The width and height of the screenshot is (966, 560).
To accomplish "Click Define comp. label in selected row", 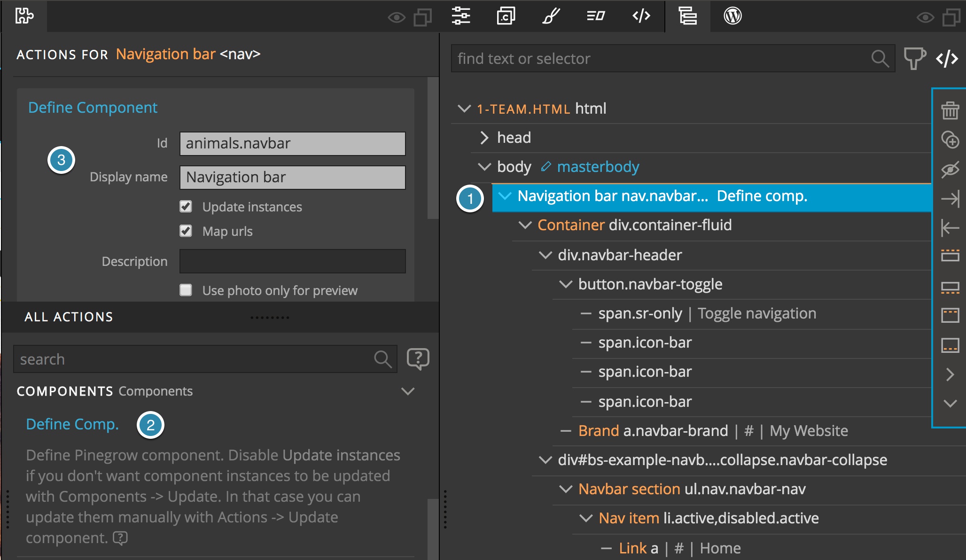I will pyautogui.click(x=762, y=196).
